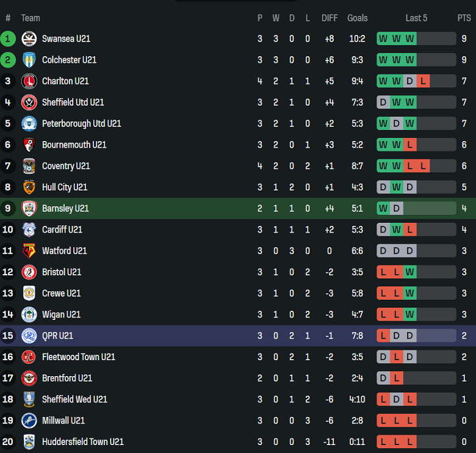The image size is (476, 453).
Task: Click the Goals column header
Action: click(358, 18)
